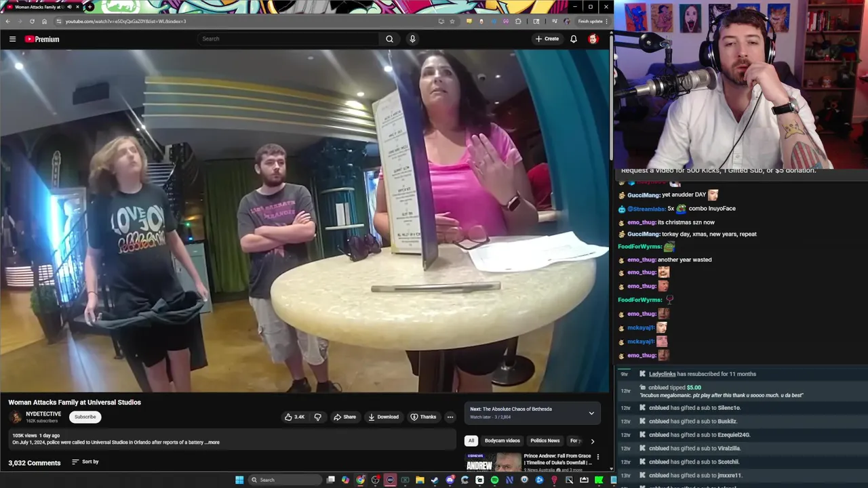Click 'cnblued has gifted a sub to Buskilz' entry

(x=692, y=422)
